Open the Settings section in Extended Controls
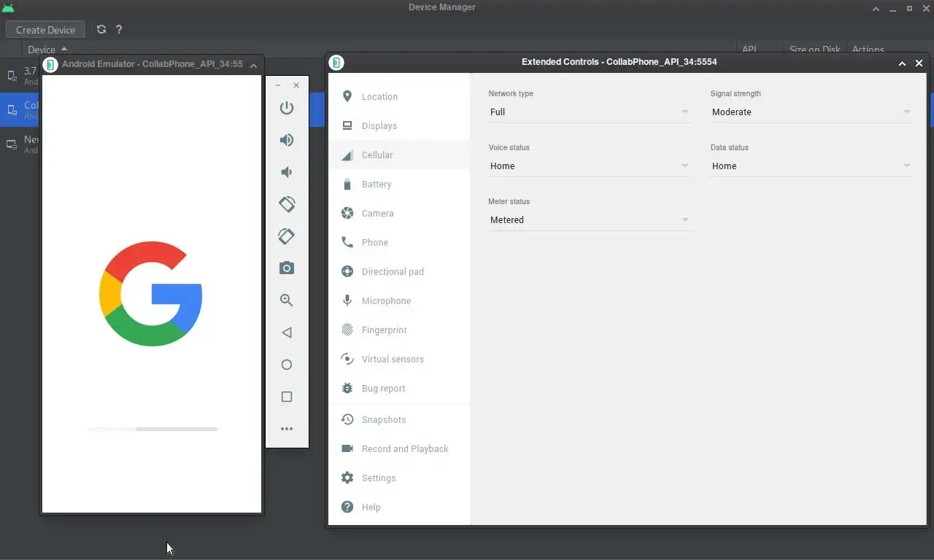The height and width of the screenshot is (560, 934). (399, 478)
